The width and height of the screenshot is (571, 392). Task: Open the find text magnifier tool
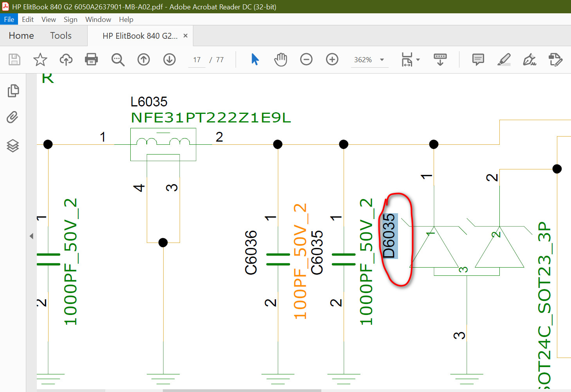[x=117, y=59]
